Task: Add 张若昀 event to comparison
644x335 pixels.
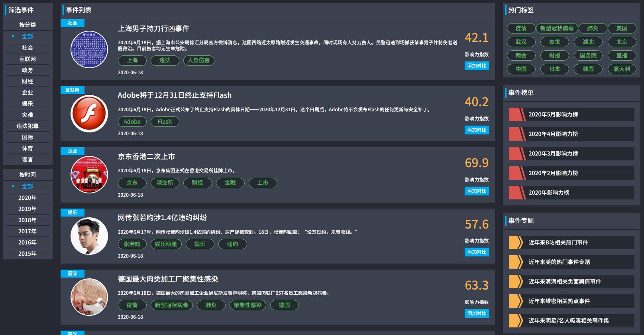Action: tap(477, 252)
